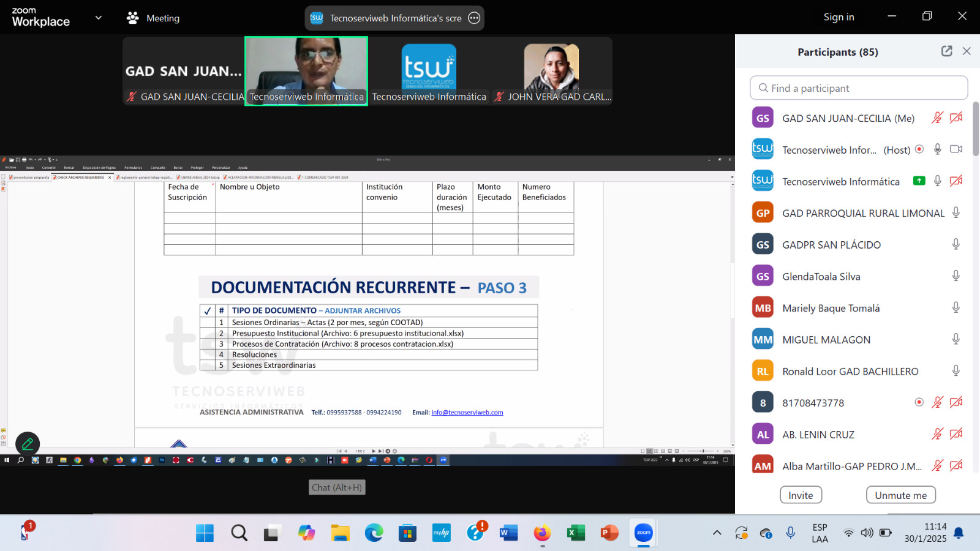Expand Zoom Workplace dropdown chevron

pos(99,18)
